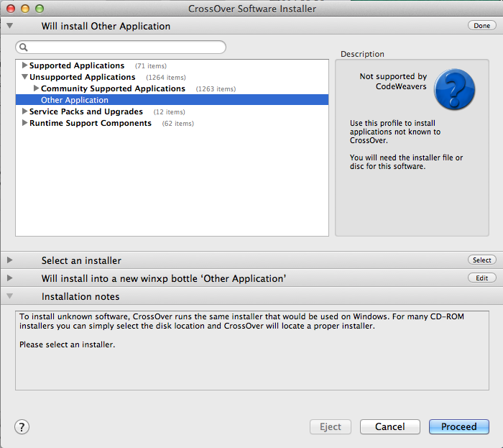Collapse the Installation notes section
Viewport: 503px width, 448px height.
tap(9, 296)
